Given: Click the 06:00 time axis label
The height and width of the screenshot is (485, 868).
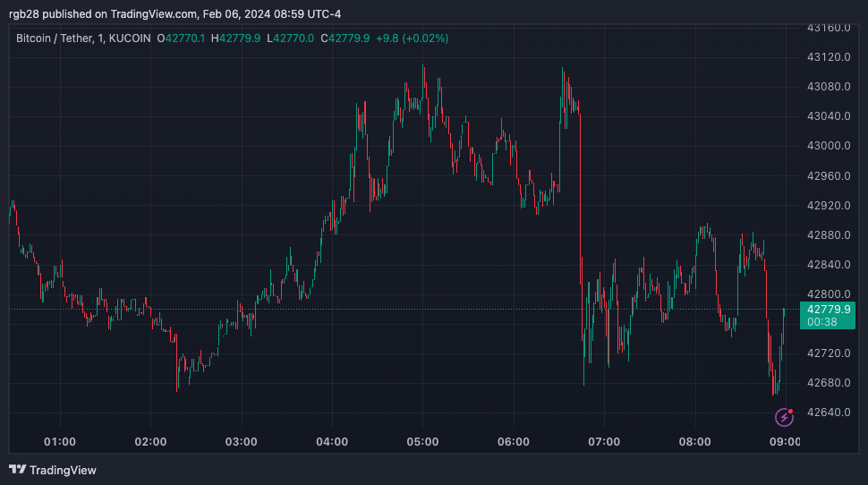Looking at the screenshot, I should pos(514,442).
